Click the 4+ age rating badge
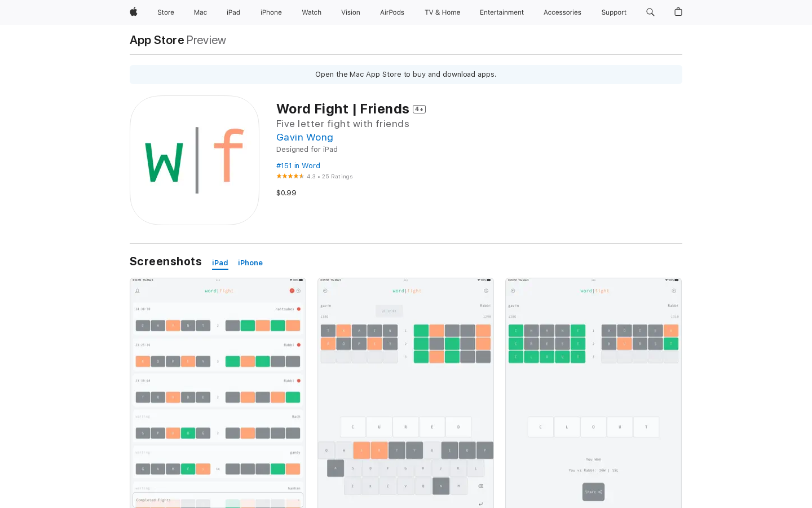Image resolution: width=812 pixels, height=508 pixels. click(x=419, y=110)
